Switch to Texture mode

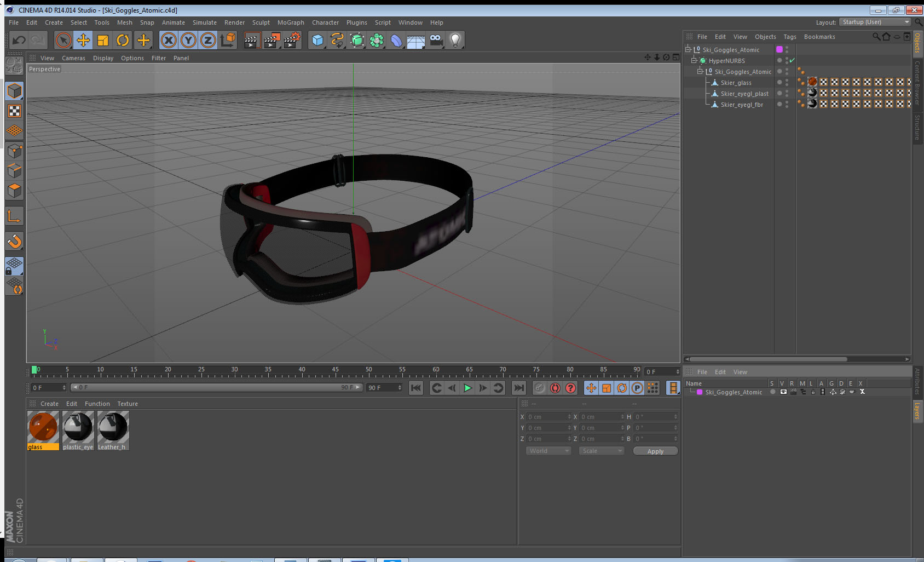(14, 111)
